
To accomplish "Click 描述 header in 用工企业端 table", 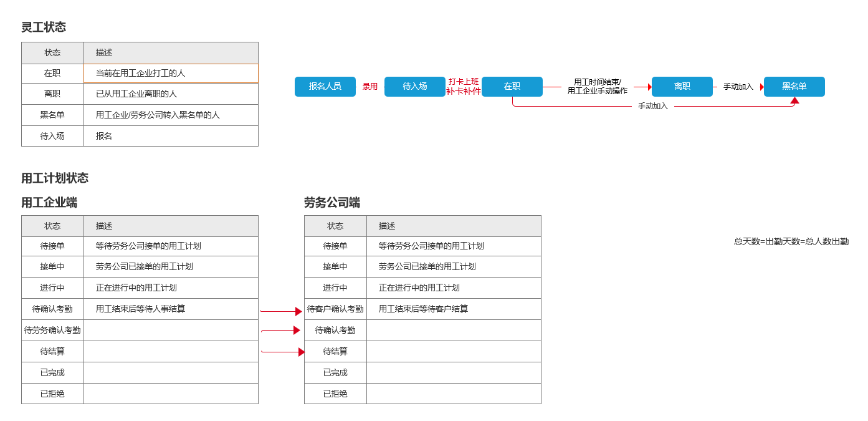I will (x=171, y=226).
